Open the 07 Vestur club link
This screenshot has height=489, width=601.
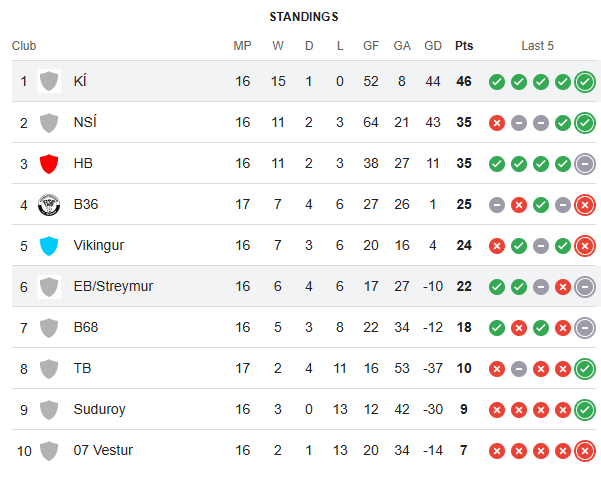[x=103, y=450]
